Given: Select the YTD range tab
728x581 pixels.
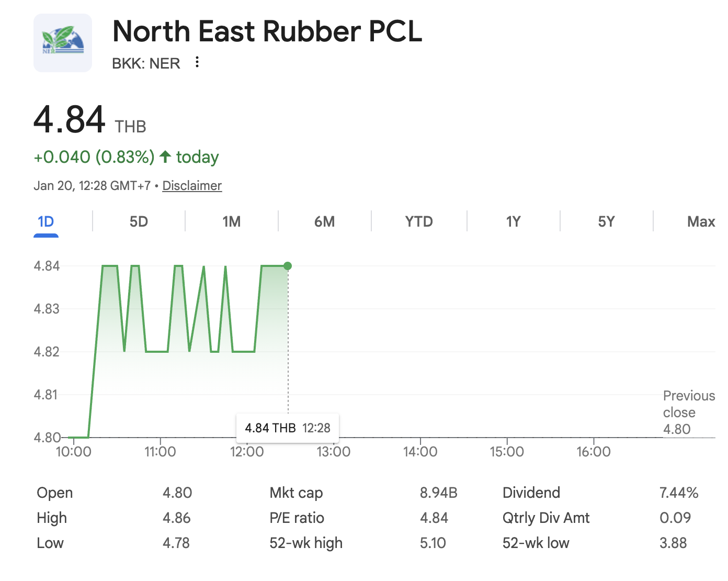Looking at the screenshot, I should point(419,221).
